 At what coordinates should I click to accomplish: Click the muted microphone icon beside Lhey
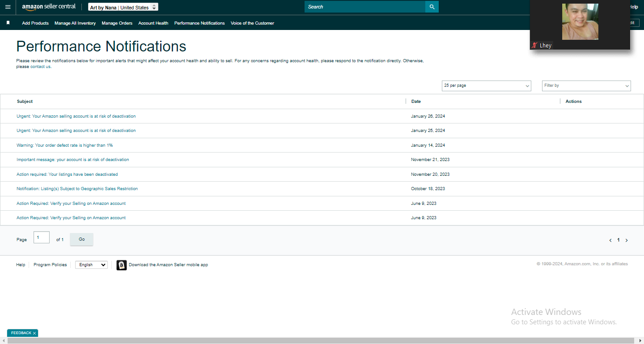coord(534,46)
